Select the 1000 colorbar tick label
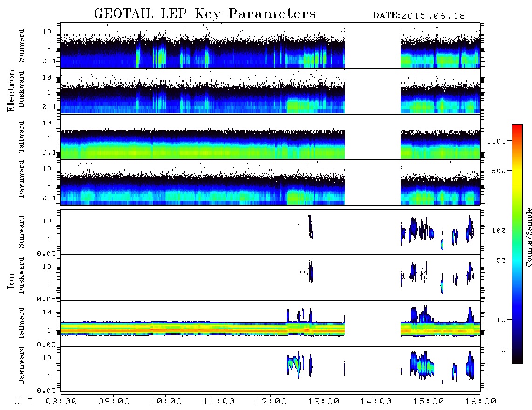Image resolution: width=532 pixels, height=410 pixels. 496,141
